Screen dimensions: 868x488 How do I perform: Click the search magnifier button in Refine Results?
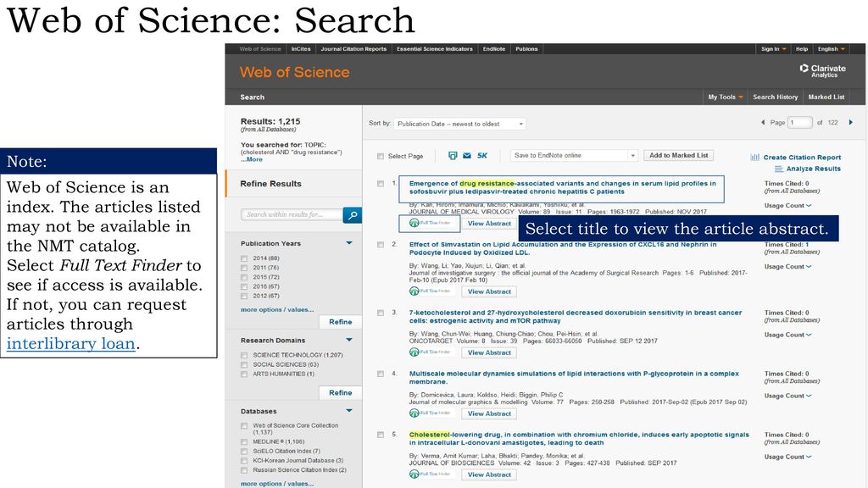(352, 214)
